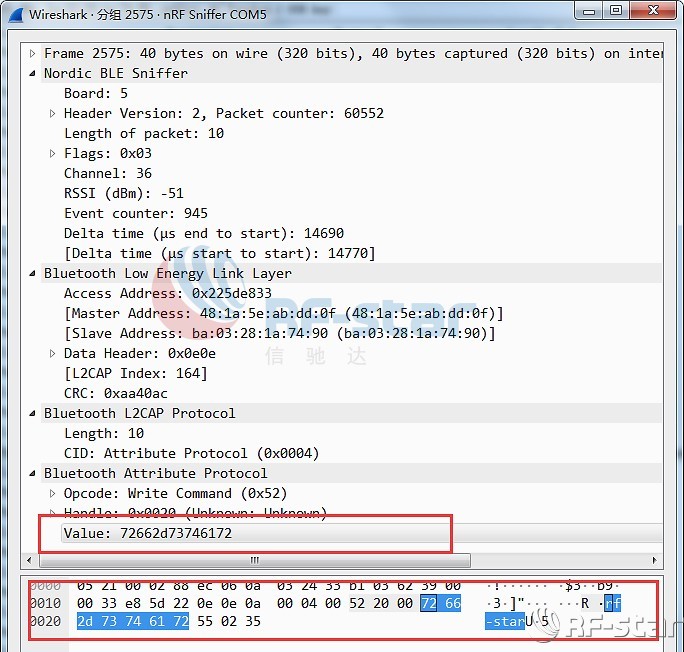
Task: Expand the Frame 2575 tree row
Action: pos(33,53)
